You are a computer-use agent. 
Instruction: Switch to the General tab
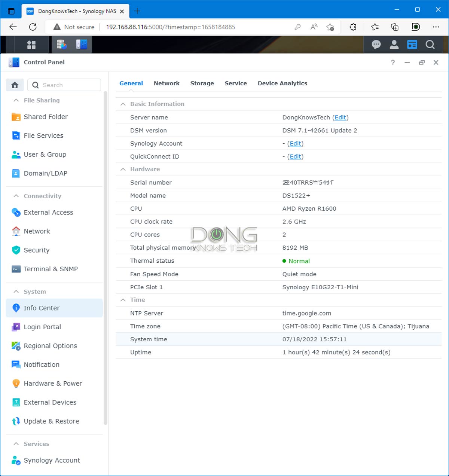click(131, 83)
